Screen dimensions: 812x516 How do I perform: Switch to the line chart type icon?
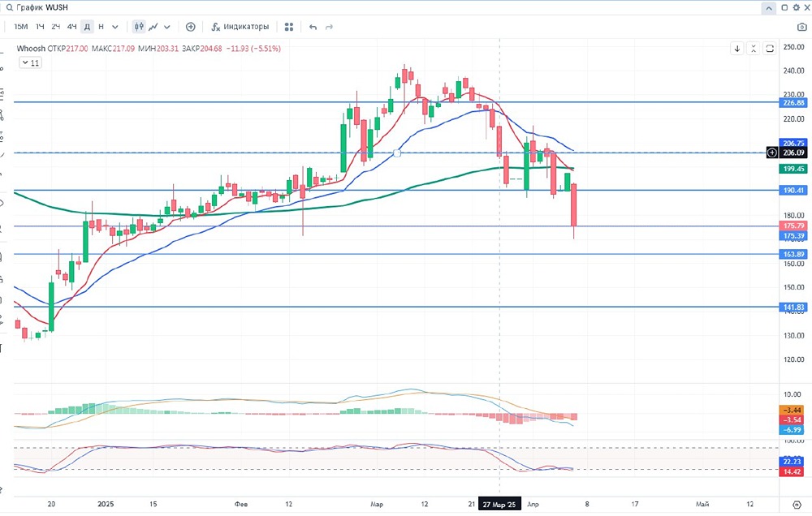[x=153, y=27]
